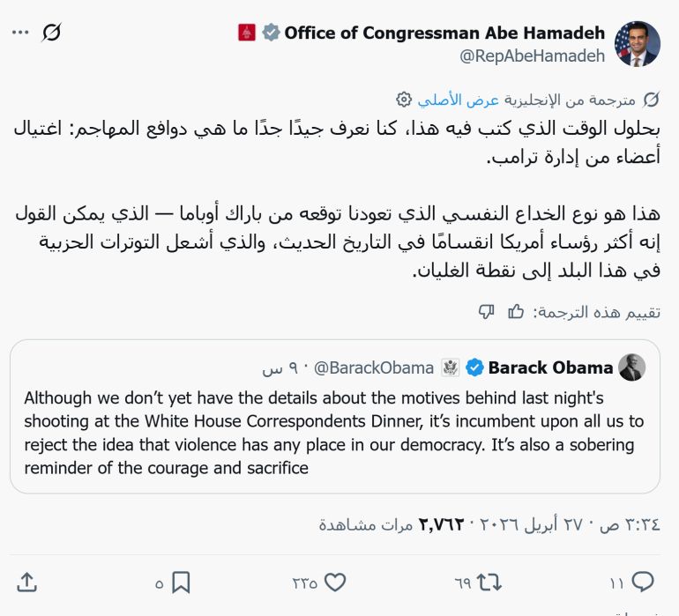Click the Office of Congressman Abe Hamadeh name
This screenshot has height=616, width=679.
click(x=444, y=33)
